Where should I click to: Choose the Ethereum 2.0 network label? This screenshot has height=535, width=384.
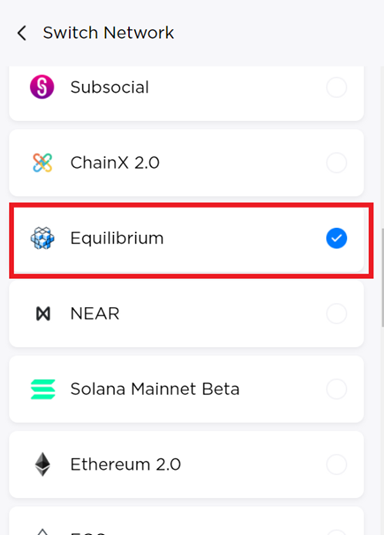click(126, 464)
